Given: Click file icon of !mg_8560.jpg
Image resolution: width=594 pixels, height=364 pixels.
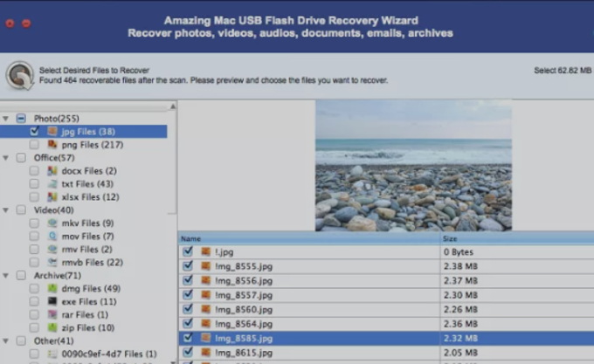Looking at the screenshot, I should (205, 309).
